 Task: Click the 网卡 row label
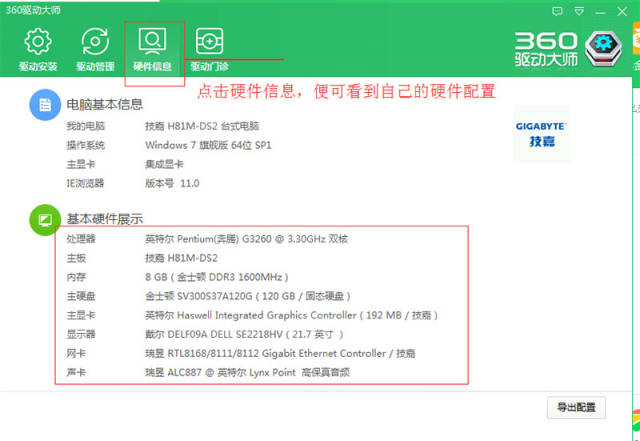(x=76, y=354)
